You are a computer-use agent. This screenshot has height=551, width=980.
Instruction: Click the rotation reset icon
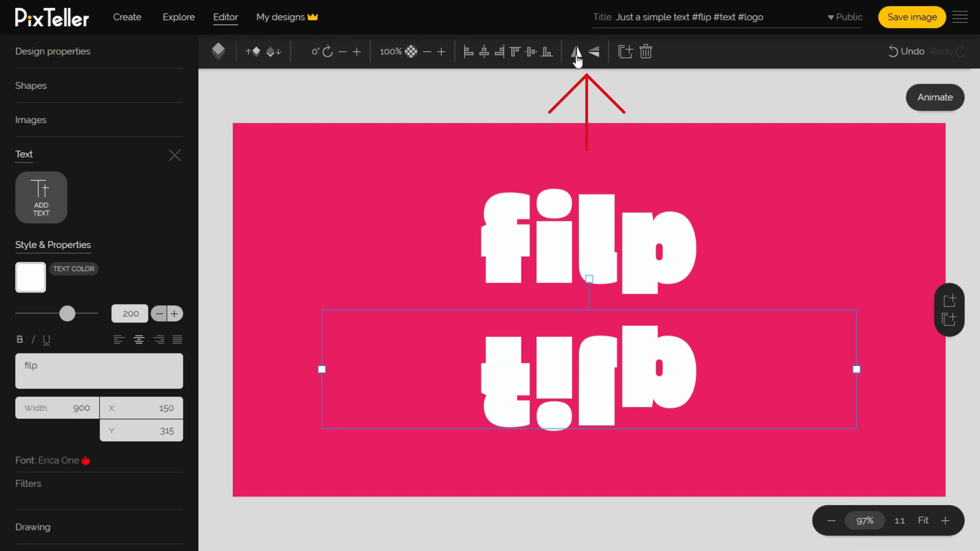click(x=328, y=52)
